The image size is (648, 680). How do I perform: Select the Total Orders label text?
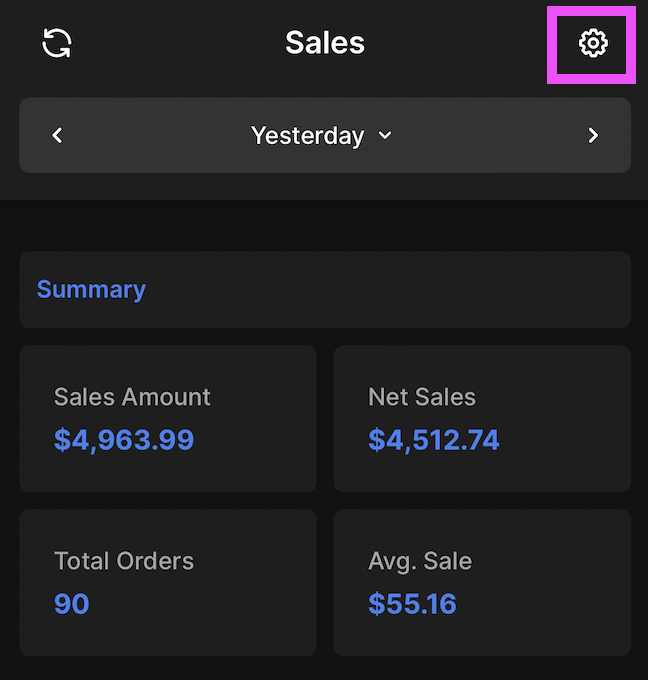click(x=124, y=561)
